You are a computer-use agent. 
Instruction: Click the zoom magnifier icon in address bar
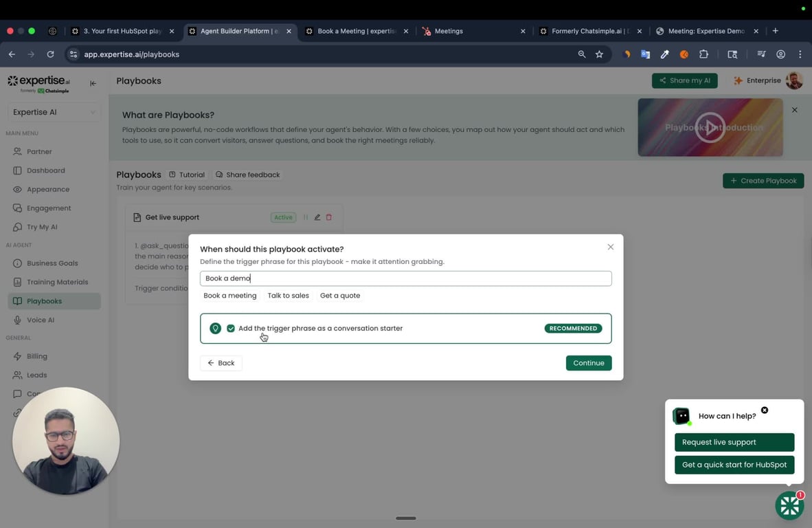tap(582, 54)
